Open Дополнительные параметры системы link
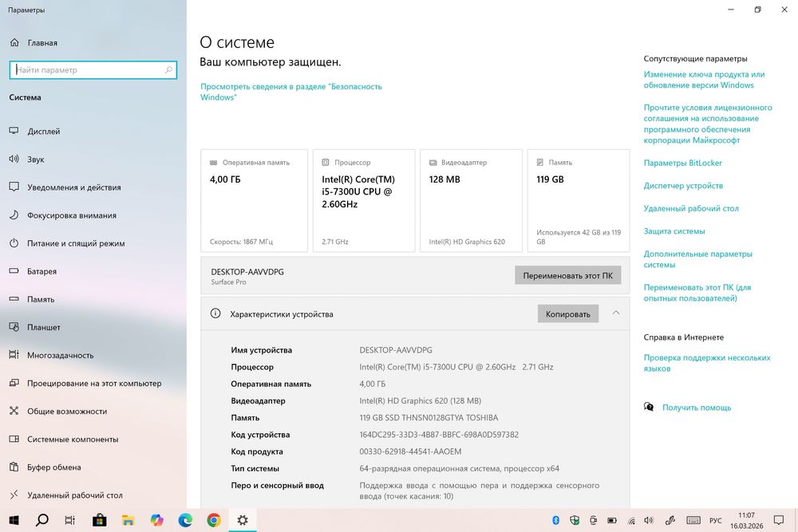The image size is (798, 532). [x=697, y=259]
